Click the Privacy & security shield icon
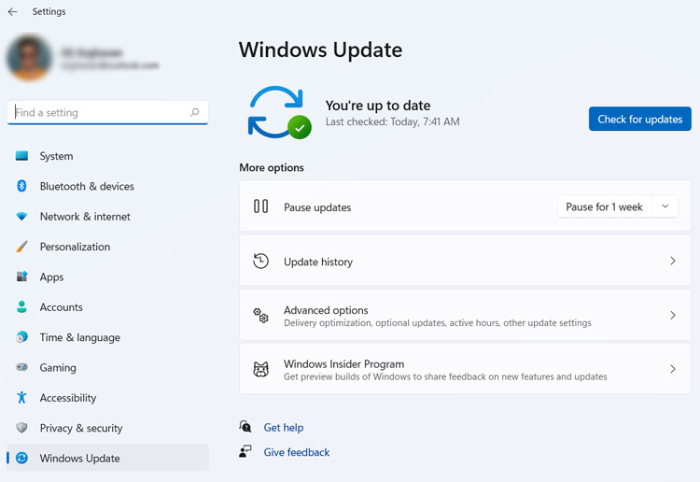 [21, 428]
